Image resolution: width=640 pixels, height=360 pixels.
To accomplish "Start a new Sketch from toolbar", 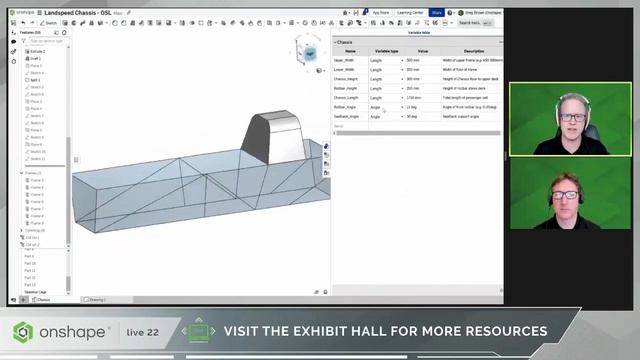I will tap(49, 23).
